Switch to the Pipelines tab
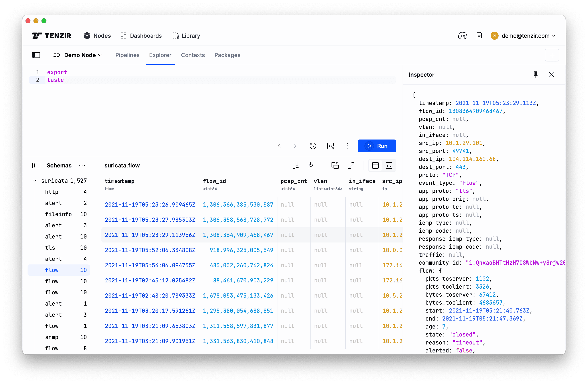The height and width of the screenshot is (384, 588). (x=127, y=55)
